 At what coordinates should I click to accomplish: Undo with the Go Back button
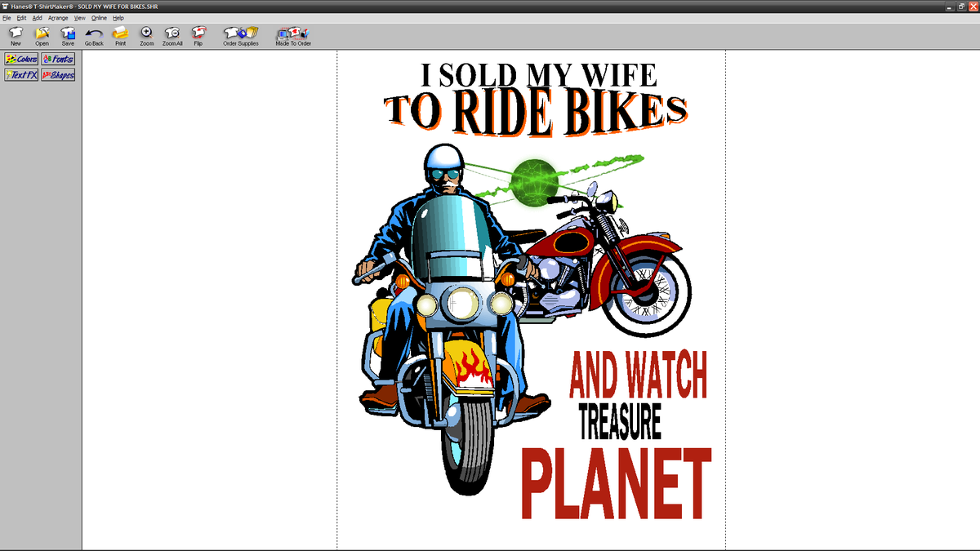click(x=94, y=36)
